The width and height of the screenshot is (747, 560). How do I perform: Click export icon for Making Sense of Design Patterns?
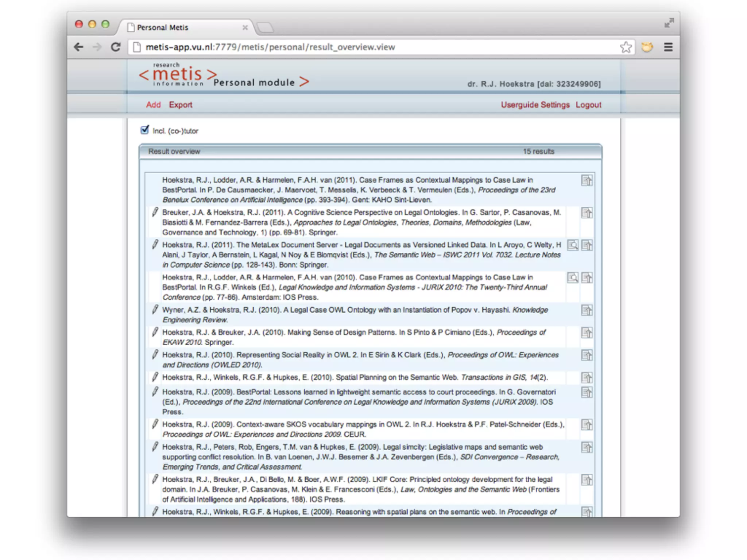pyautogui.click(x=587, y=332)
